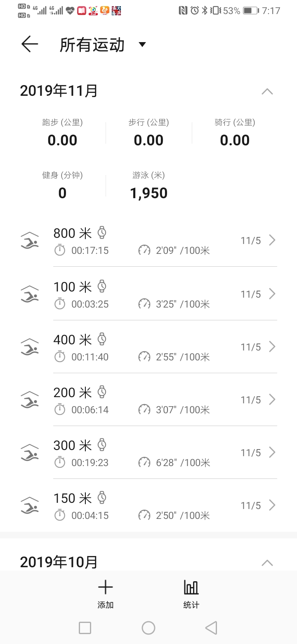
Task: Tap the Android home circle button
Action: pos(148,628)
